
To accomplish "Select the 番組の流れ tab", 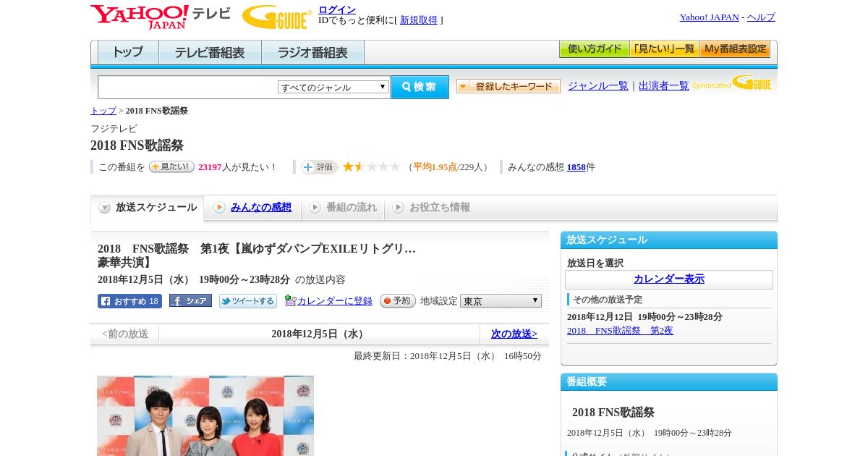I will tap(343, 208).
